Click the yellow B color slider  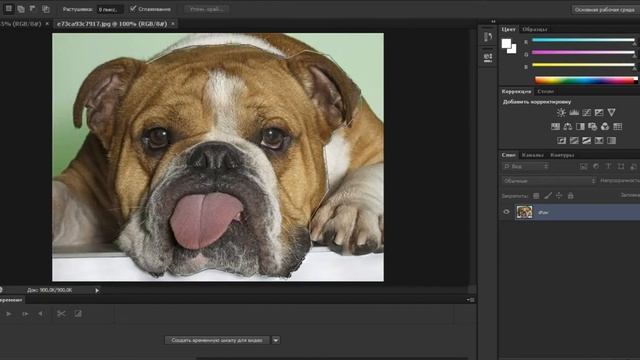coord(583,64)
